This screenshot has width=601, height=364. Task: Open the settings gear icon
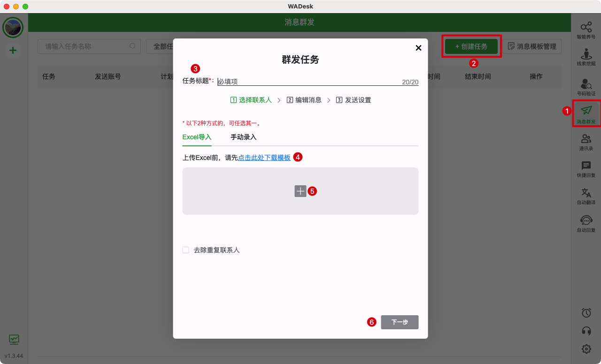[586, 349]
